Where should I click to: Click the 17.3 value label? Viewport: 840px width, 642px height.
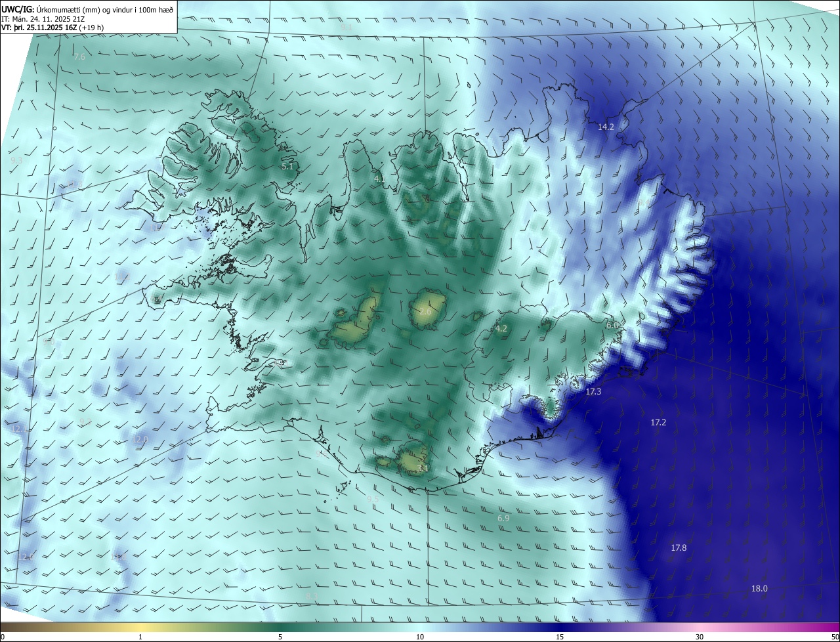click(593, 391)
